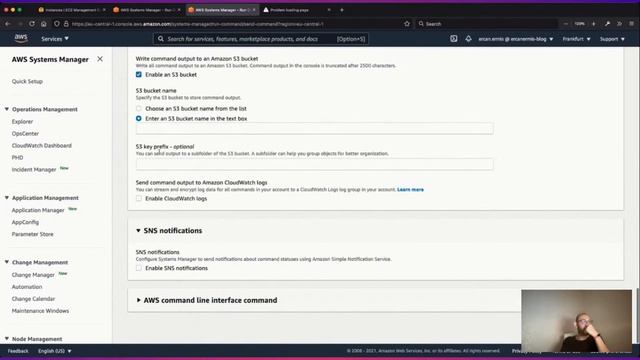Uncheck Enable an S3 bucket
Screen dimensions: 640x360
tap(139, 74)
